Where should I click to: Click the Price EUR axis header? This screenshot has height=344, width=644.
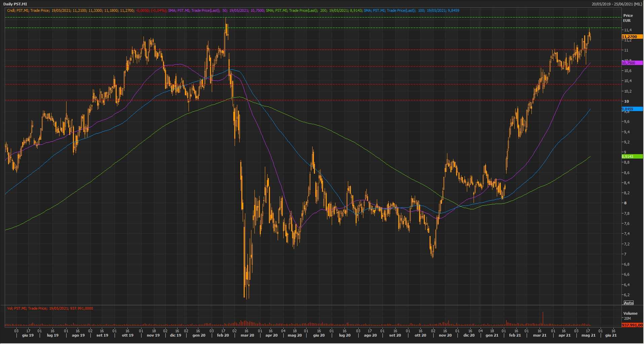pos(628,18)
